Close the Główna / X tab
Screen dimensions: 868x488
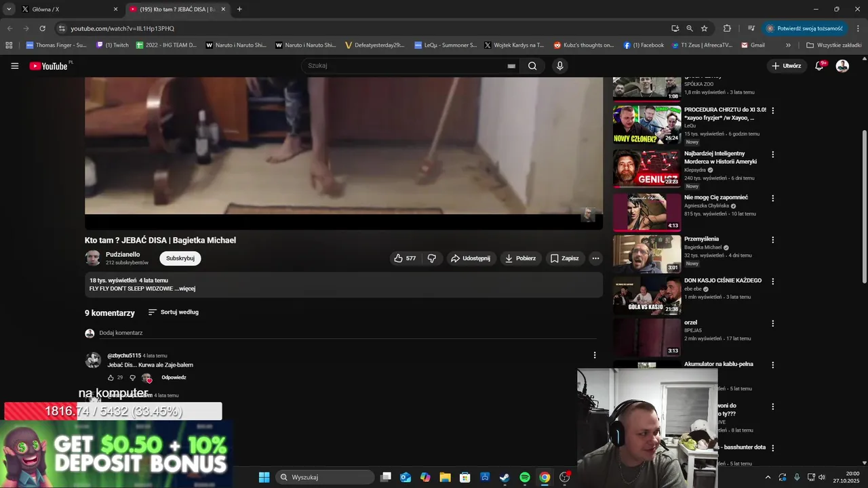115,9
